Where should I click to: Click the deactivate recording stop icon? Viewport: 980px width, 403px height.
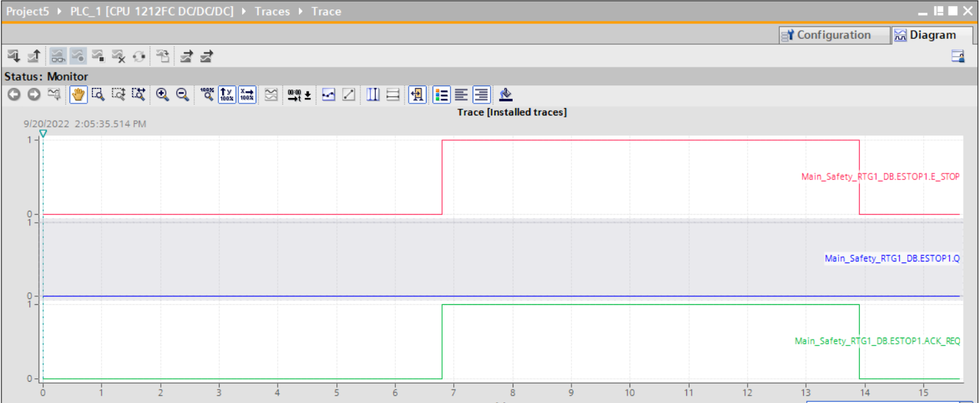coord(98,56)
